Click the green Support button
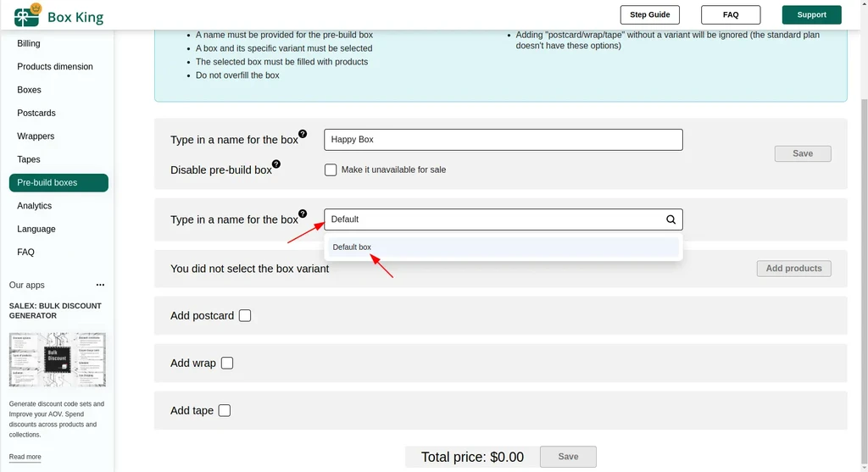Viewport: 868px width, 472px height. pos(811,15)
